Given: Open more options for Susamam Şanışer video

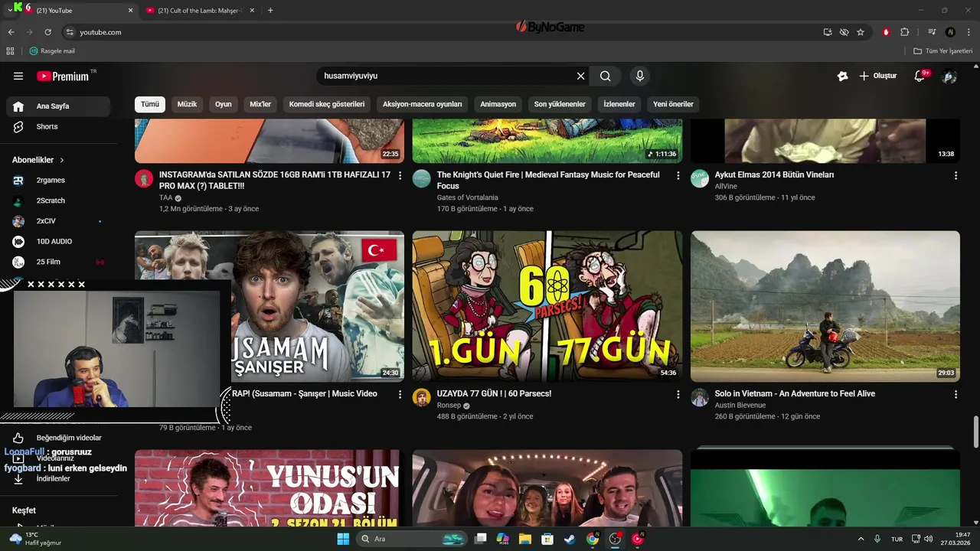Looking at the screenshot, I should point(400,394).
